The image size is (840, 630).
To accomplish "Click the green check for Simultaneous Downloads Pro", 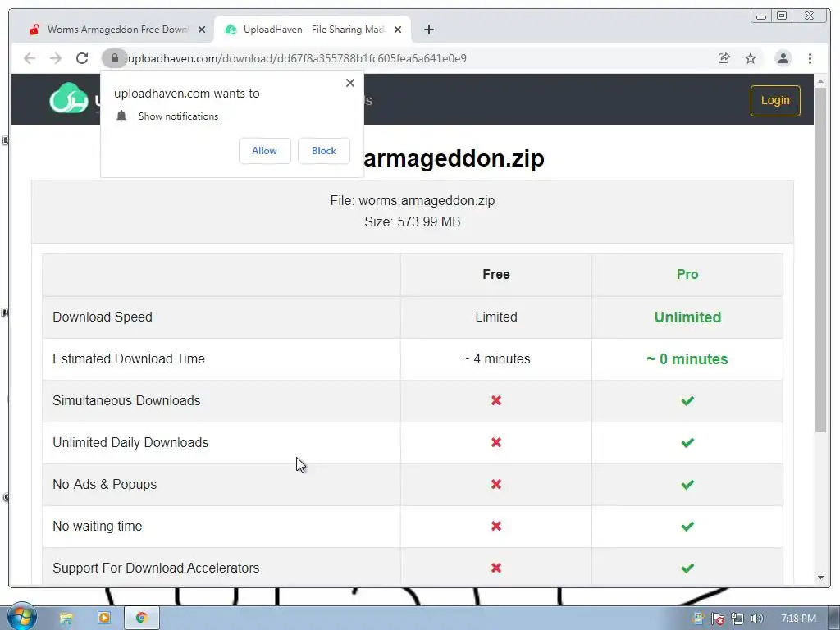I will point(687,400).
